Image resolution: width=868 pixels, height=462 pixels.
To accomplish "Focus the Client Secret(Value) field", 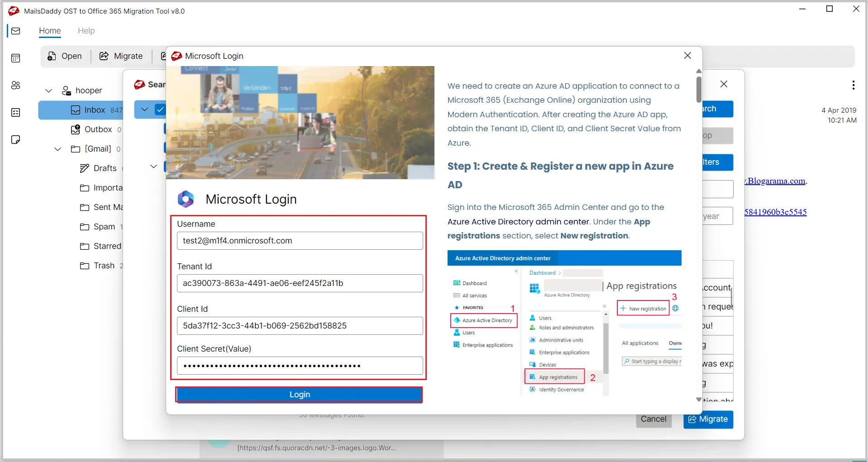I will [300, 366].
